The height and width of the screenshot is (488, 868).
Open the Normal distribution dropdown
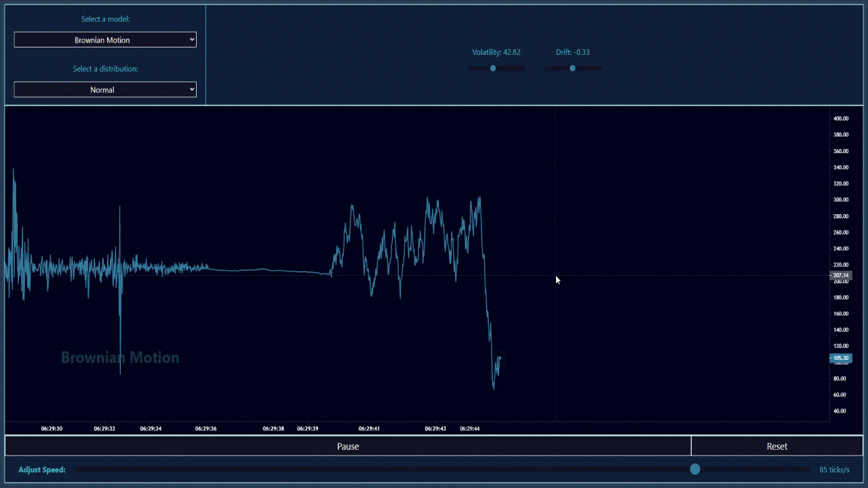(105, 89)
